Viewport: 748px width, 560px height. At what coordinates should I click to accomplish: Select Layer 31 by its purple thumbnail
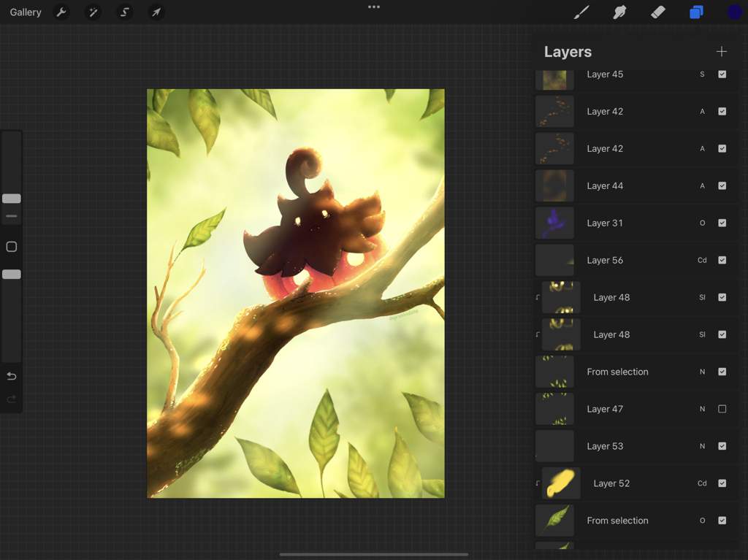[554, 223]
